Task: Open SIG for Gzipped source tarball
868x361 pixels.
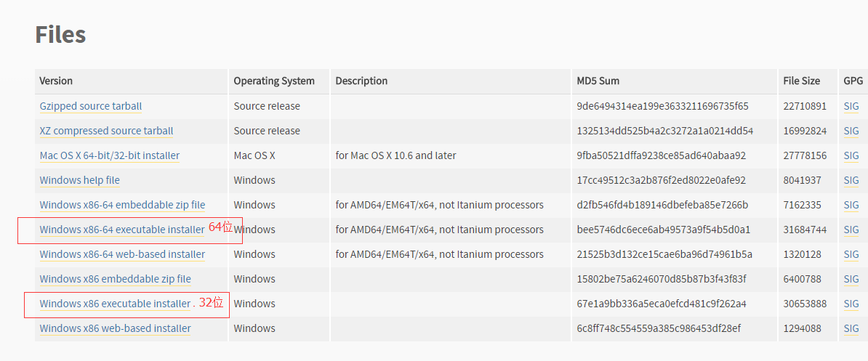Action: (851, 106)
